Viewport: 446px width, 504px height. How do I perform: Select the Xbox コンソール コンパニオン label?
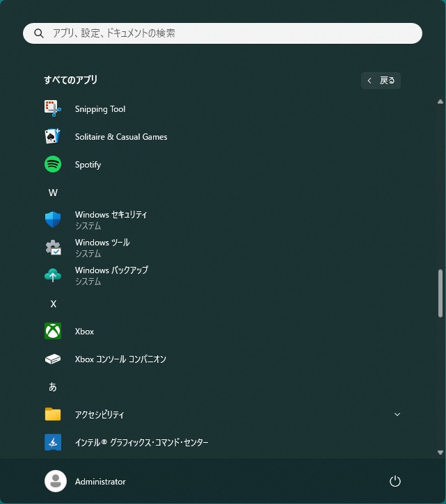pos(120,359)
